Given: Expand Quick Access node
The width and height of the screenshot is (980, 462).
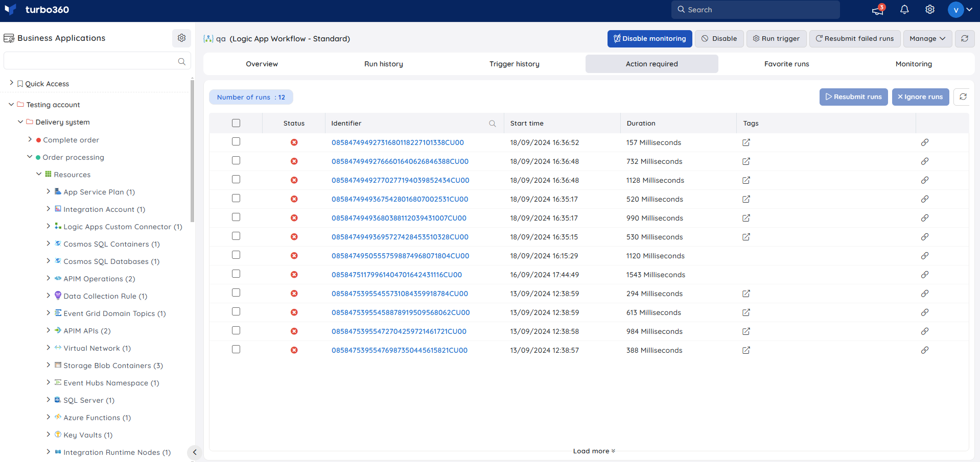Looking at the screenshot, I should pos(11,83).
